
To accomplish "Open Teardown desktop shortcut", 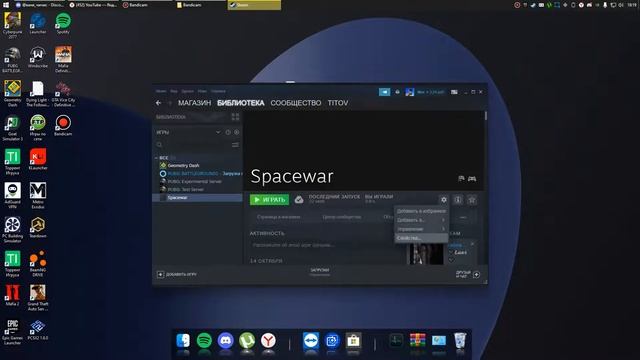I will tap(38, 227).
